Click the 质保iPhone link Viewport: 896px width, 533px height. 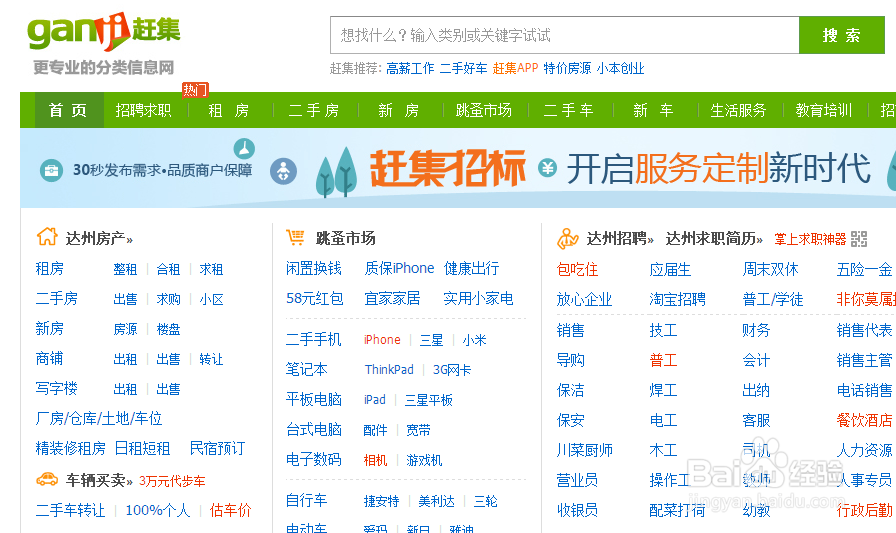399,268
